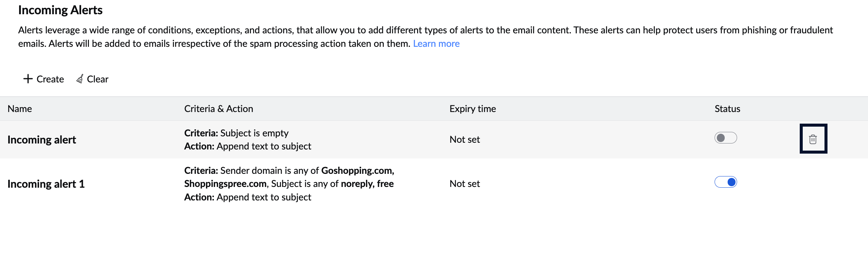Click the Name column header
868x263 pixels.
[x=20, y=109]
